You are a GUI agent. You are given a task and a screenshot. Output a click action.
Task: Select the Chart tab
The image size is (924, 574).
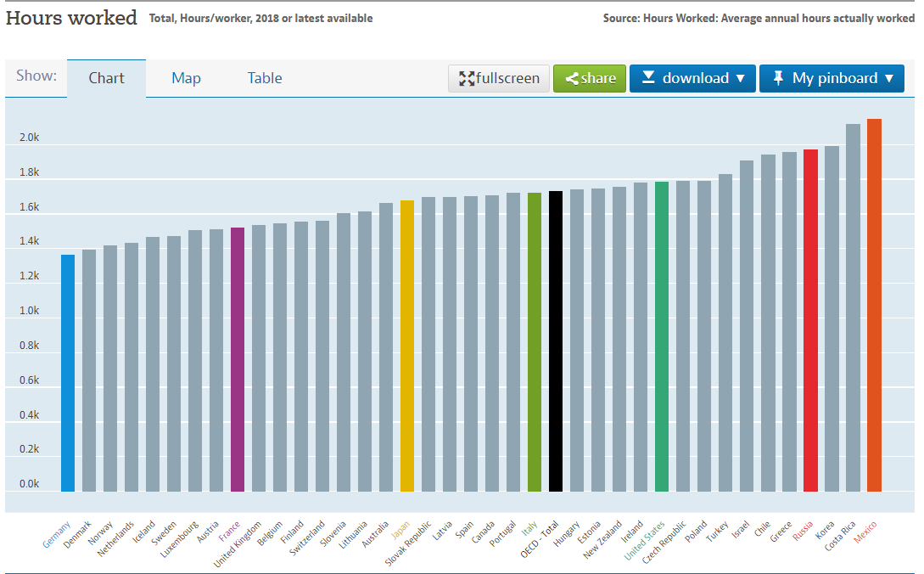[x=107, y=78]
